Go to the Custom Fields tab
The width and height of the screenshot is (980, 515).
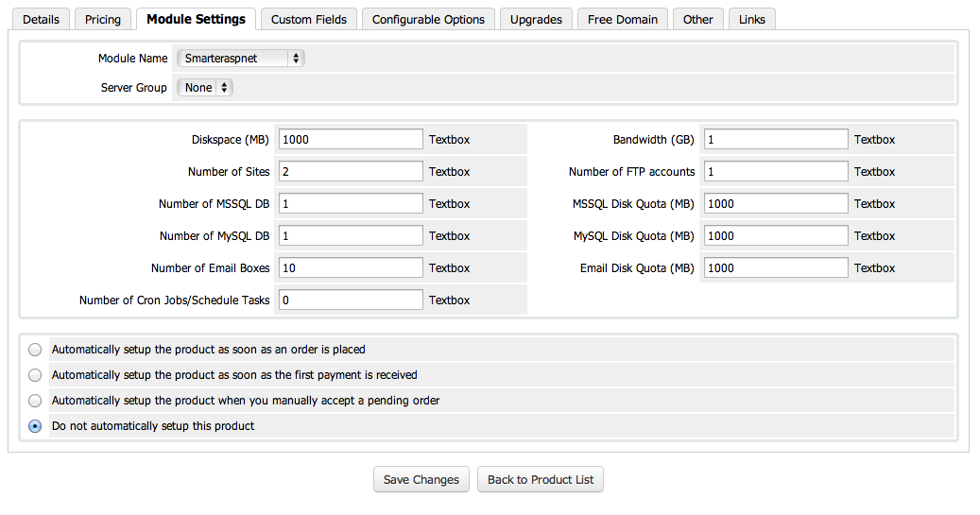[308, 19]
